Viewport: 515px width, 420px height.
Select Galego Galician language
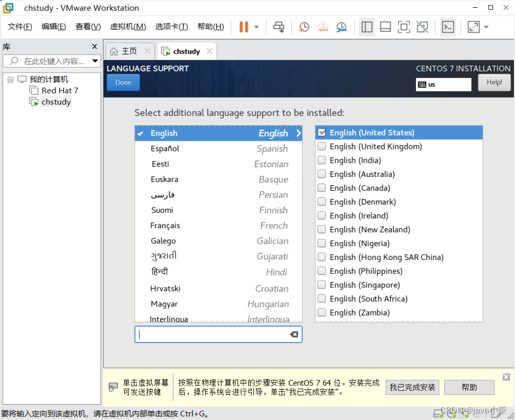218,241
